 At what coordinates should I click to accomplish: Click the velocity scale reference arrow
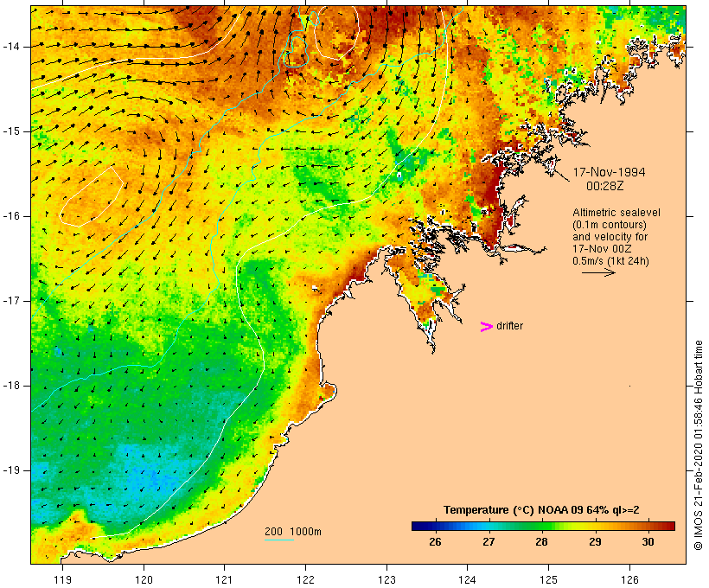pyautogui.click(x=598, y=272)
